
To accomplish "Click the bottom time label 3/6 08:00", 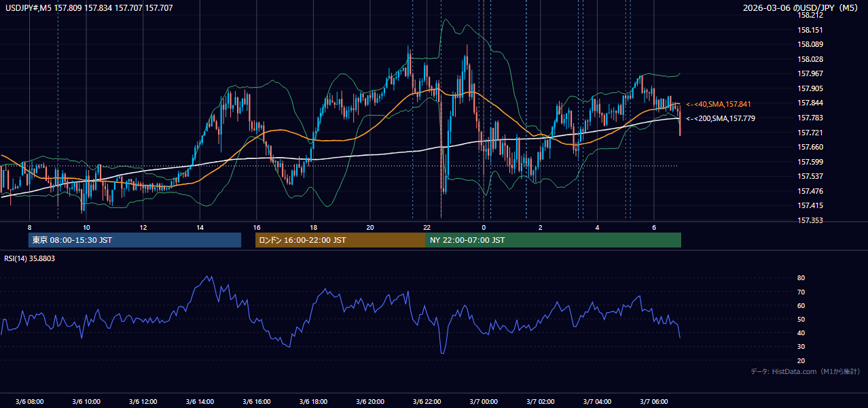I will click(29, 402).
